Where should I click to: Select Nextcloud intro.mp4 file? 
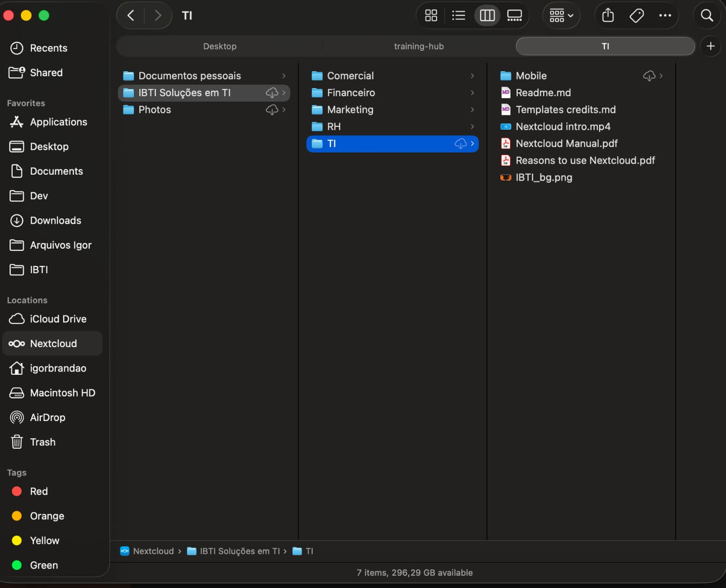tap(581, 127)
